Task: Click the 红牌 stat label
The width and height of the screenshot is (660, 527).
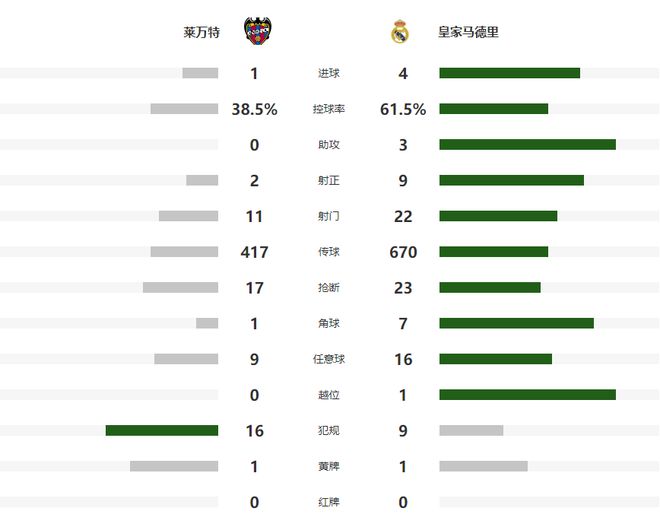Action: click(x=329, y=502)
